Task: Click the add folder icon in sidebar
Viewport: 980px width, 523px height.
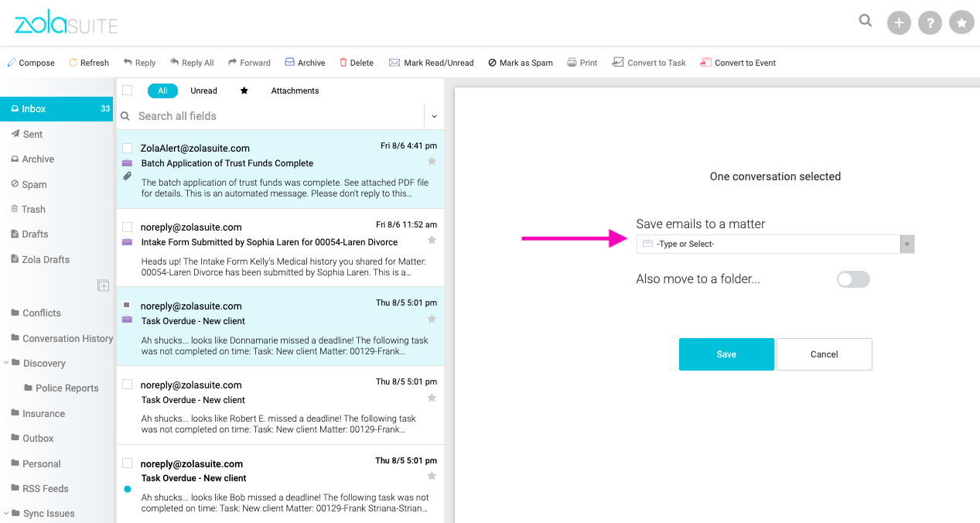Action: tap(103, 285)
